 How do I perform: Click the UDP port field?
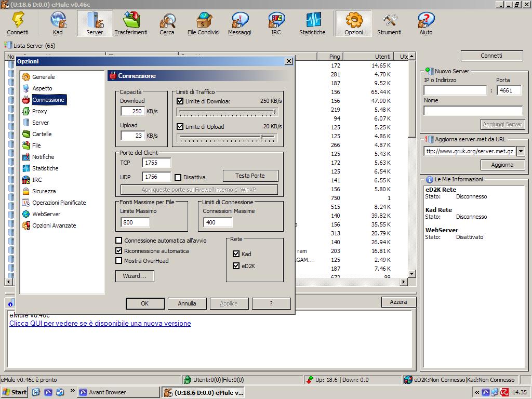[x=156, y=177]
